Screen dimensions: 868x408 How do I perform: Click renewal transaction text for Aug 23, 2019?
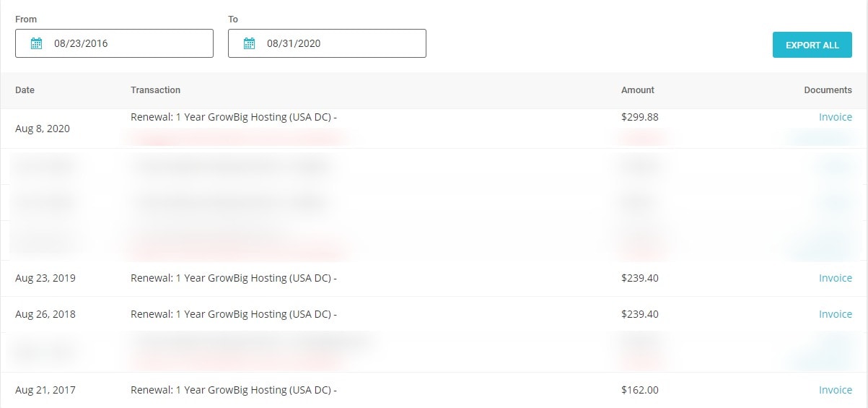(x=234, y=278)
